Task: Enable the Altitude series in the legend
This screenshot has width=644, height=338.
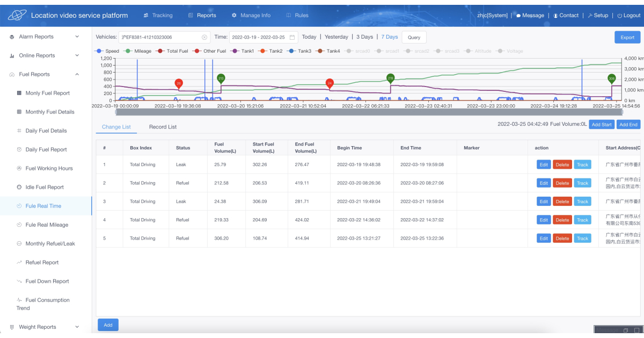Action: point(479,51)
